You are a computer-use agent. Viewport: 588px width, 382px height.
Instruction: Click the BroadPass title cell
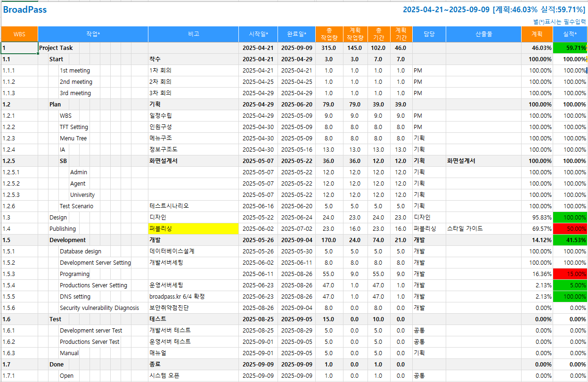pyautogui.click(x=25, y=10)
